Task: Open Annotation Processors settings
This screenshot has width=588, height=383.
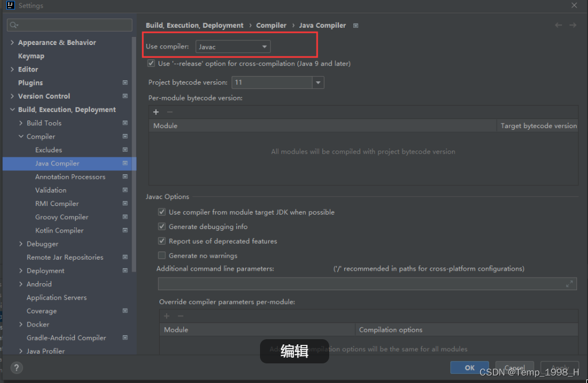Action: (x=70, y=177)
